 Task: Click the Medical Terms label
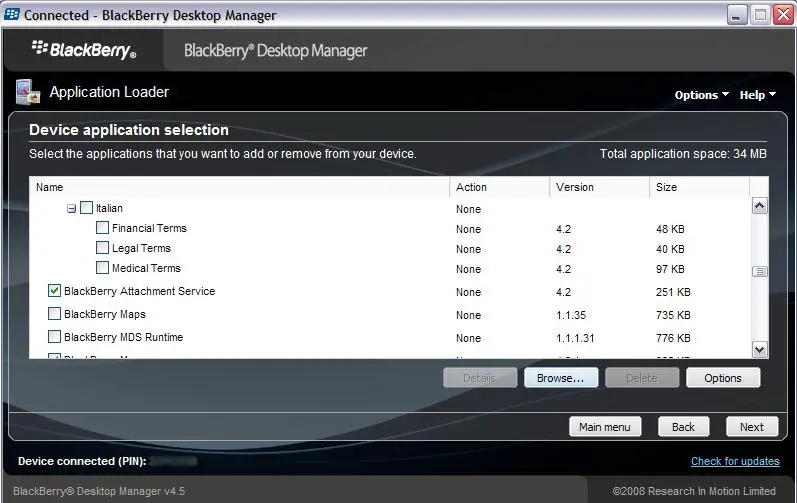point(146,268)
